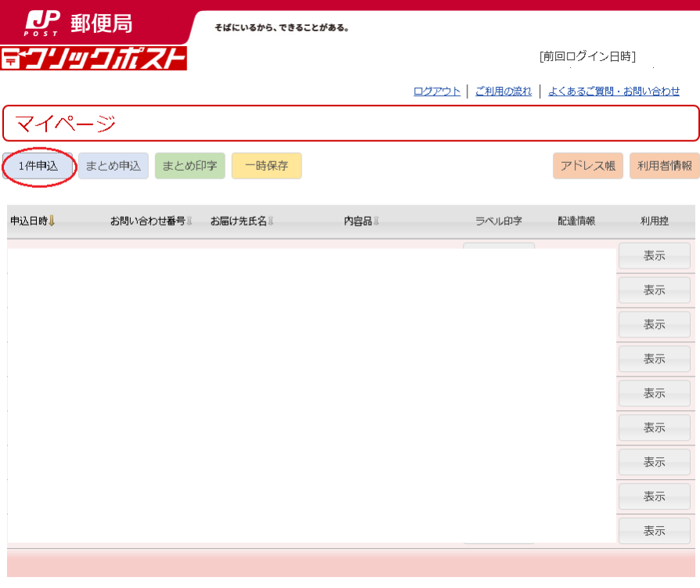700x588 pixels.
Task: Click sort arrow beside お問い合わせ番号 header
Action: click(x=189, y=222)
